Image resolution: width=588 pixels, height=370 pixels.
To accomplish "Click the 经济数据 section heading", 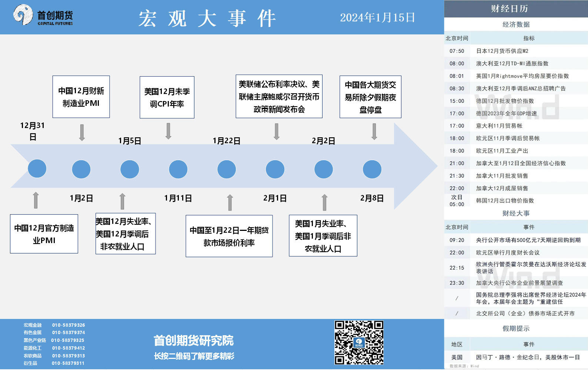I will [x=516, y=24].
